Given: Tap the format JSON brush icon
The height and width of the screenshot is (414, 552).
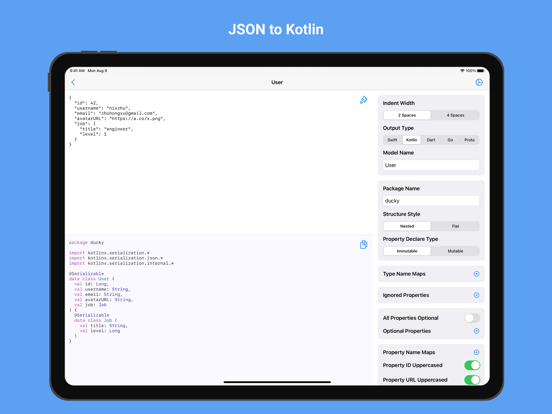Looking at the screenshot, I should 364,100.
